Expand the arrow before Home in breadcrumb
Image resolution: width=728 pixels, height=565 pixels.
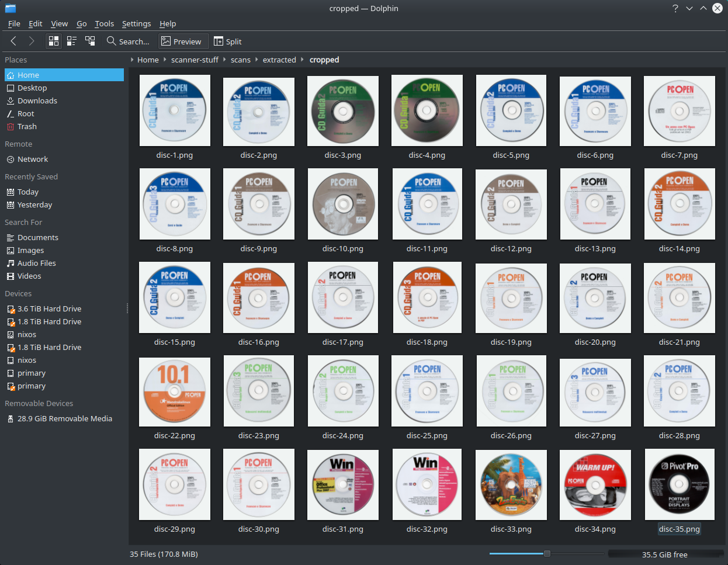coord(132,60)
